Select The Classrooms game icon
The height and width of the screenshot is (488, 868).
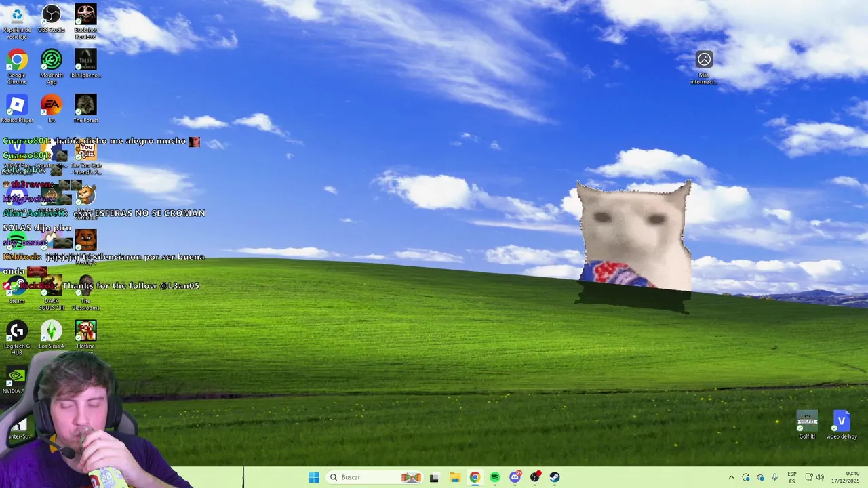click(85, 293)
